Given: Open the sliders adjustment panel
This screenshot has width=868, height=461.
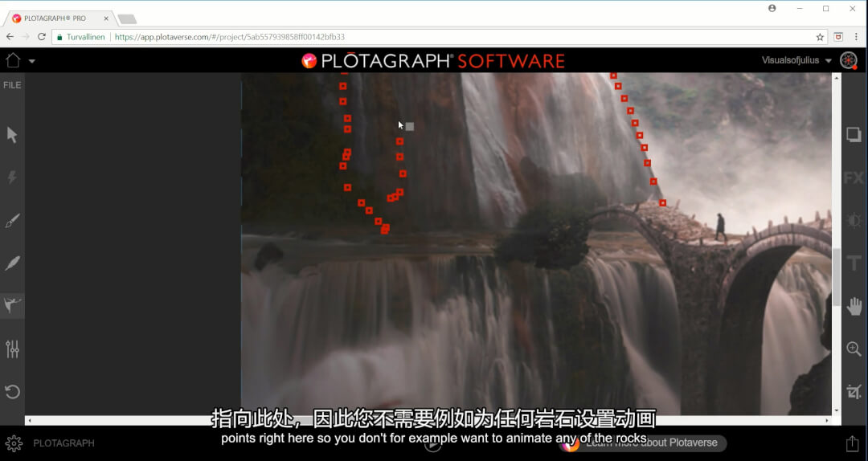Looking at the screenshot, I should coord(11,349).
